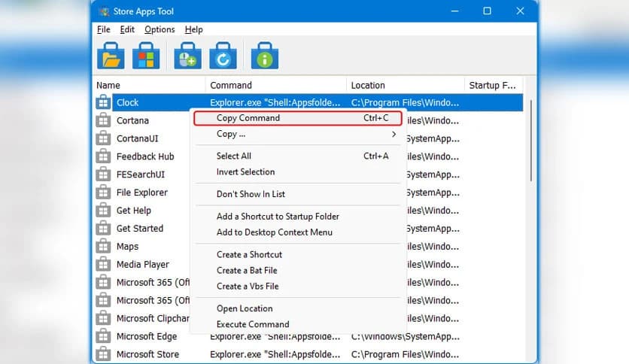629x364 pixels.
Task: Sort by the Location column header
Action: (405, 86)
